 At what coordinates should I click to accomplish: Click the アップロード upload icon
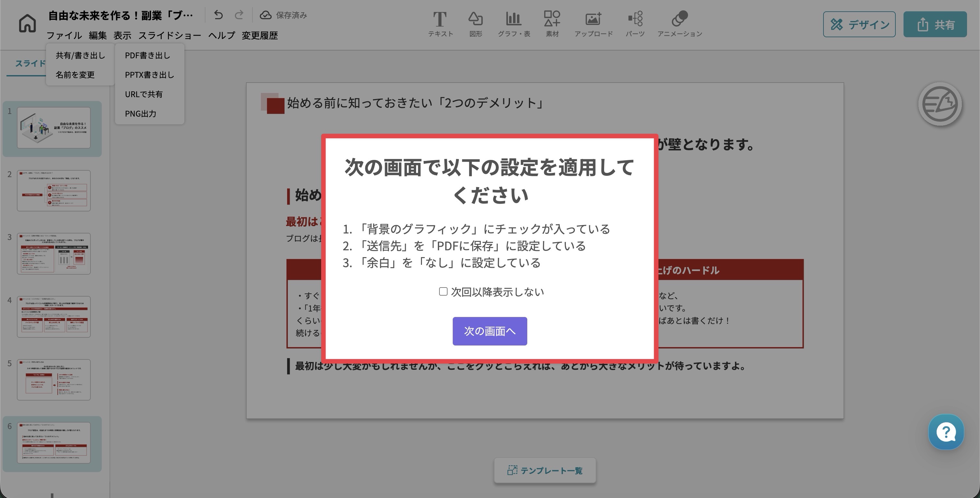pyautogui.click(x=593, y=24)
